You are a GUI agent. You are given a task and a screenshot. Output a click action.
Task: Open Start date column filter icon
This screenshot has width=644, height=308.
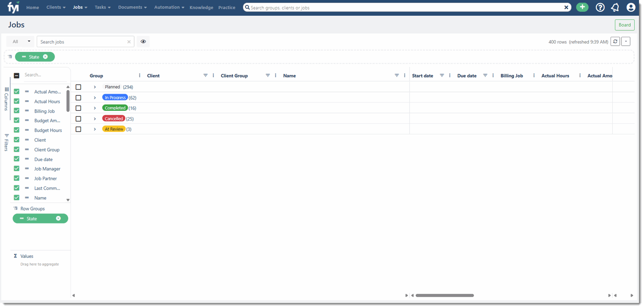[442, 76]
